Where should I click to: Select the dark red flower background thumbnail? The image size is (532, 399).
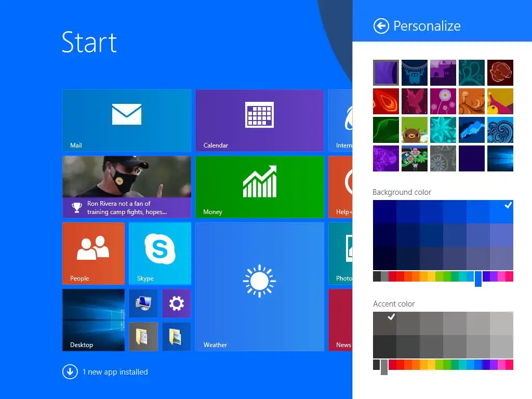(500, 73)
